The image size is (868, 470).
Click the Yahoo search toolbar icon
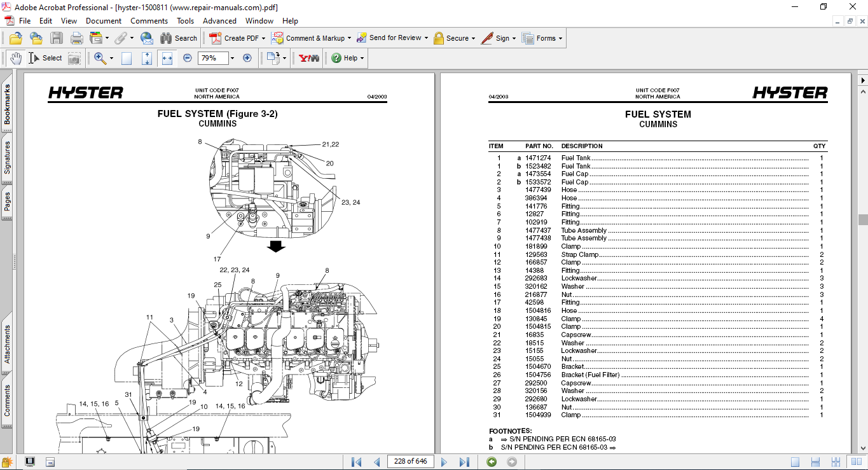pos(309,58)
